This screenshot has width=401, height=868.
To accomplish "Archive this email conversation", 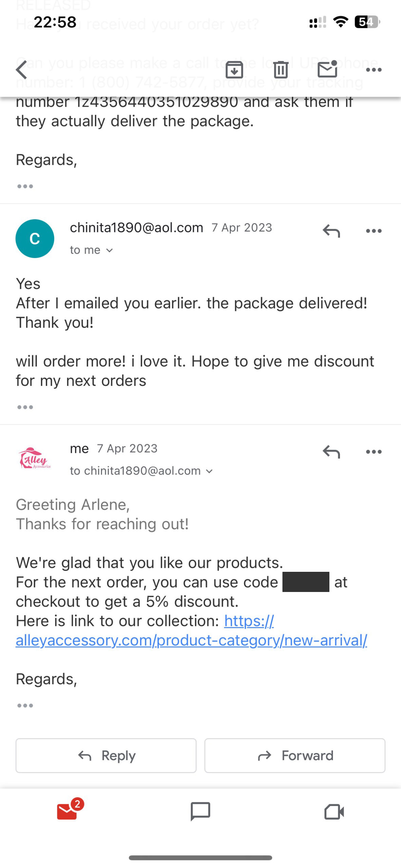I will 234,70.
